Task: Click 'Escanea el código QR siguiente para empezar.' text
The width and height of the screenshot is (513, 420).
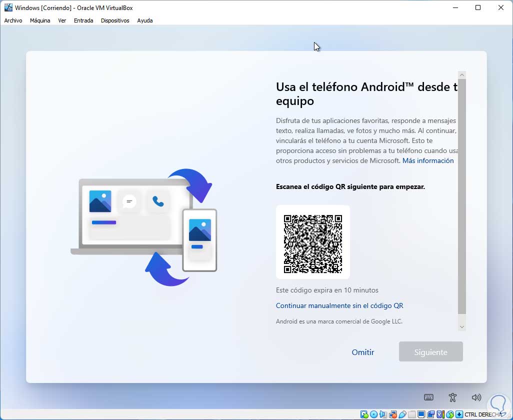Action: pyautogui.click(x=350, y=187)
